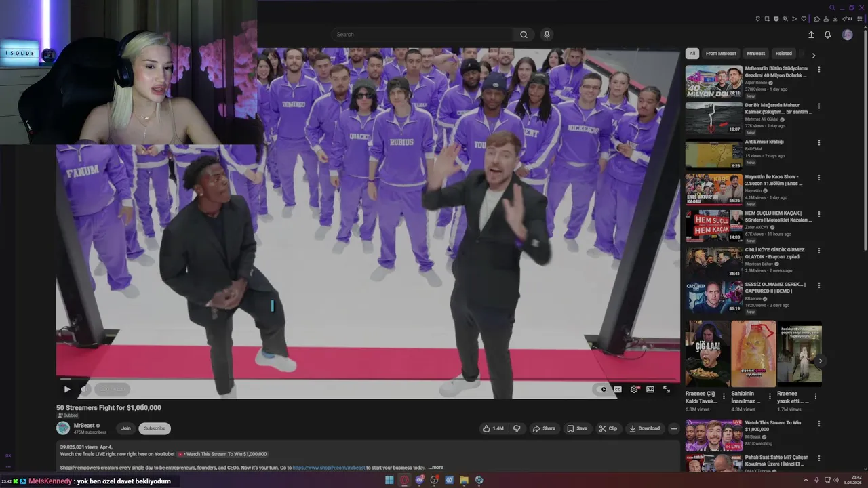
Task: Open the MrBeast channel name link
Action: pos(84,426)
